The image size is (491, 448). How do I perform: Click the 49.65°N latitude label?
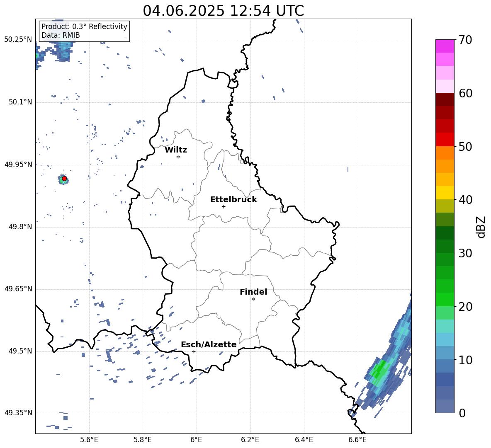18,288
